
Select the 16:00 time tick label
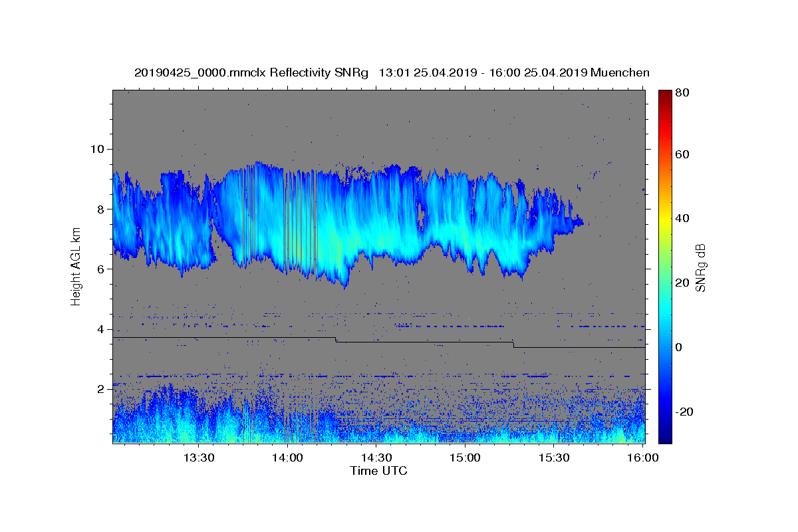(642, 458)
